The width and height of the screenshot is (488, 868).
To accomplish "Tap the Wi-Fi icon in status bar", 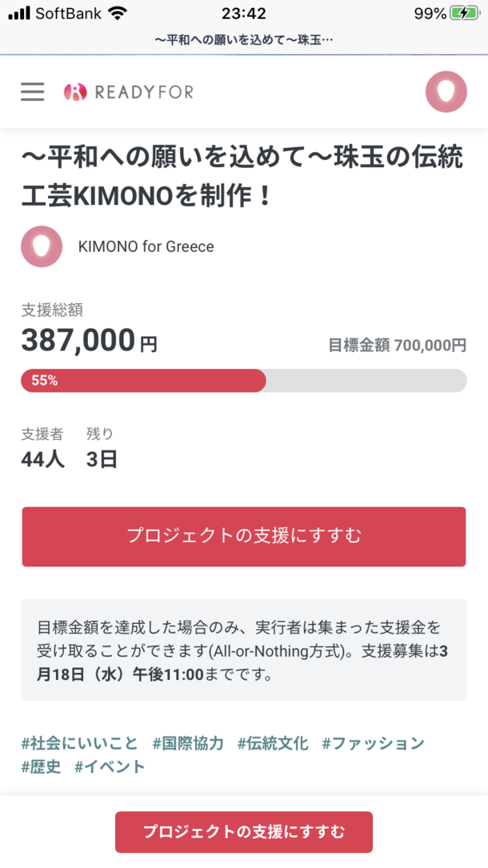I will [x=118, y=14].
